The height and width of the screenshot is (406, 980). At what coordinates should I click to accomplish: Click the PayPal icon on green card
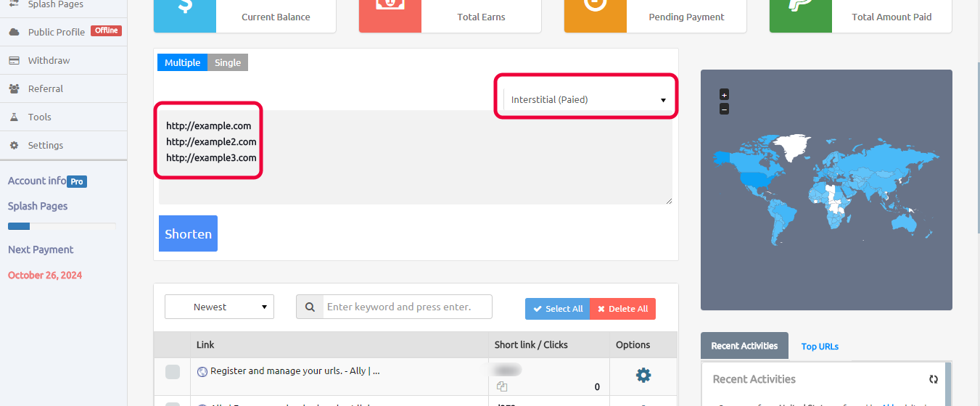point(800,7)
